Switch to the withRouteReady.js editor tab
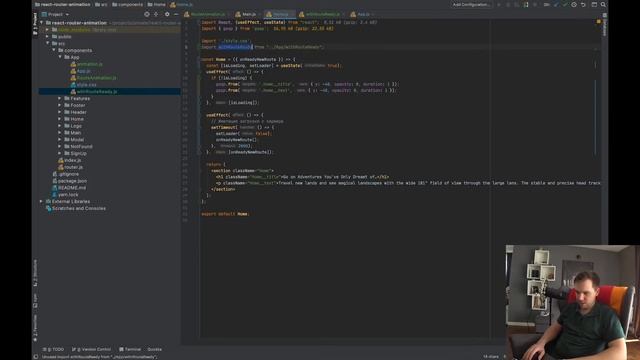The height and width of the screenshot is (360, 640). click(322, 14)
